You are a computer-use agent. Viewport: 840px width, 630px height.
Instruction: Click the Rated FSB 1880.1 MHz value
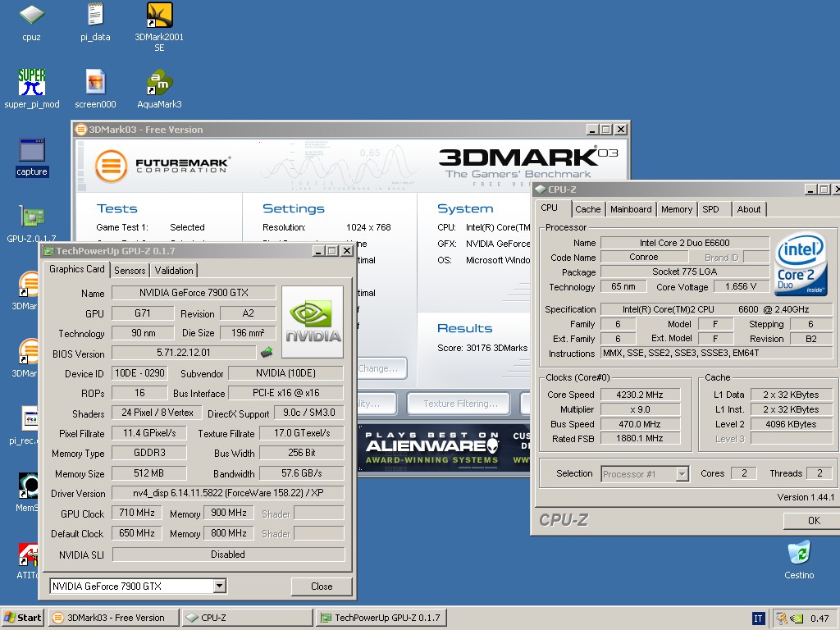(x=640, y=438)
